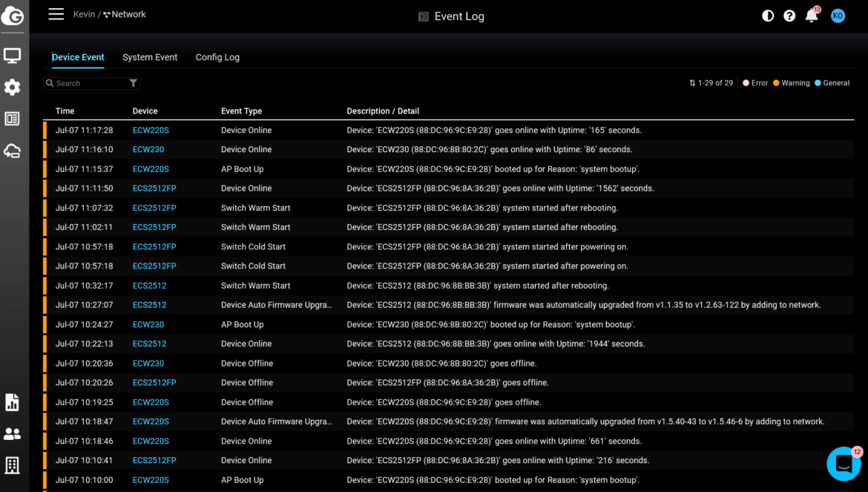Select the 'AP Boot Up' cell at 11:15:37
The image size is (868, 492).
(x=242, y=168)
